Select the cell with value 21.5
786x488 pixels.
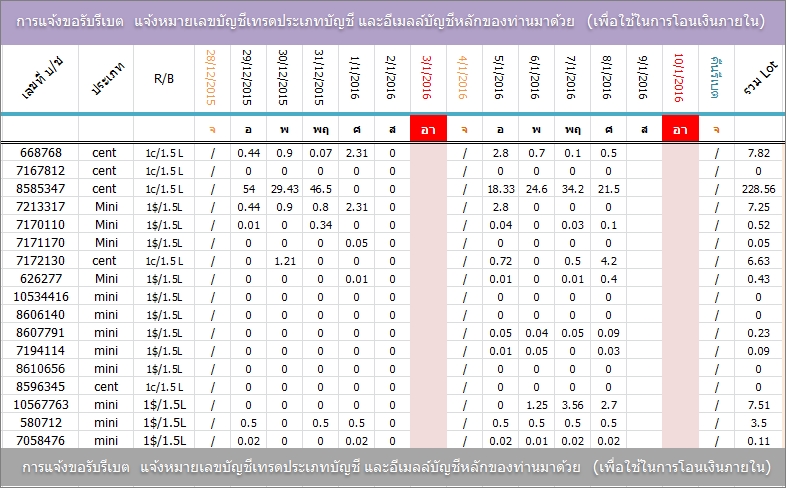(609, 189)
